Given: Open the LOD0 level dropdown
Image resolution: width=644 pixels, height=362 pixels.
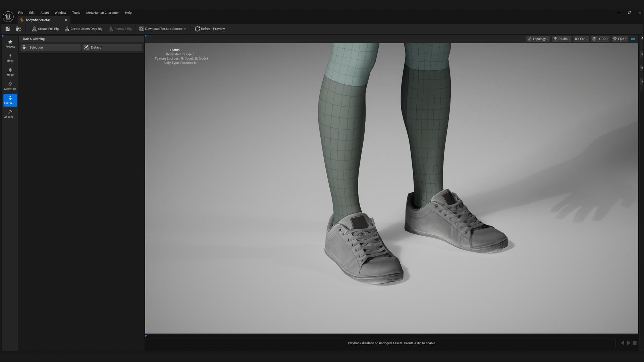Looking at the screenshot, I should (x=600, y=39).
